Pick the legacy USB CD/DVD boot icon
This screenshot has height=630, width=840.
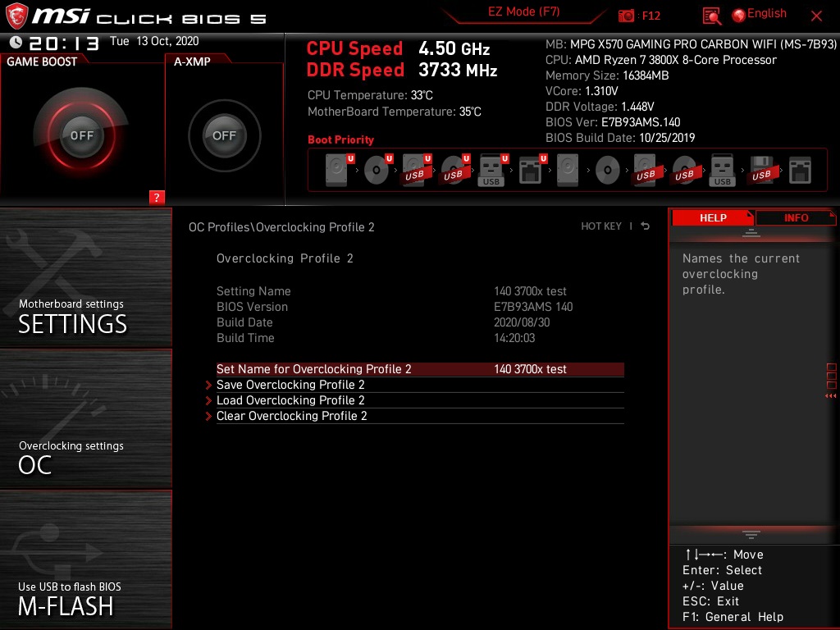tap(684, 171)
